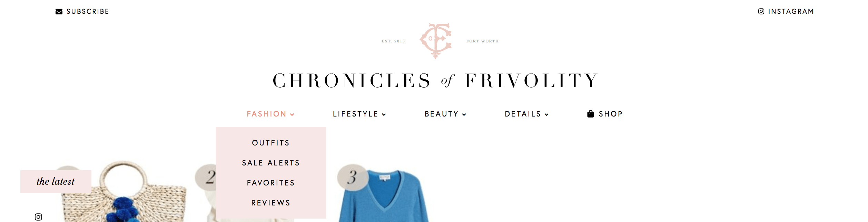Choose Reviews in the Fashion submenu

point(271,203)
